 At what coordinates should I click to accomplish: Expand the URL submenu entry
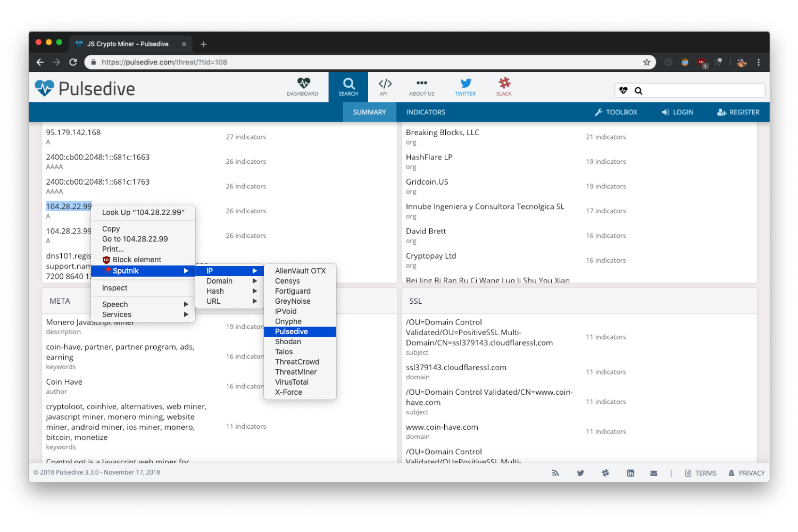229,301
